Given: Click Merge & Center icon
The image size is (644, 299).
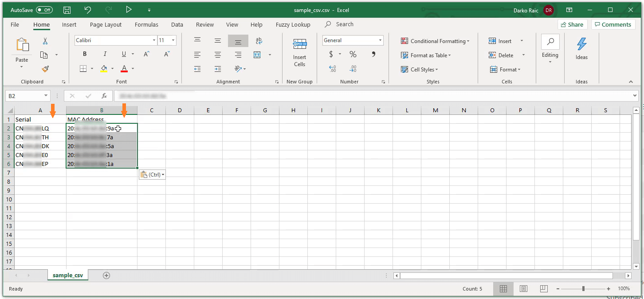Looking at the screenshot, I should click(x=257, y=55).
